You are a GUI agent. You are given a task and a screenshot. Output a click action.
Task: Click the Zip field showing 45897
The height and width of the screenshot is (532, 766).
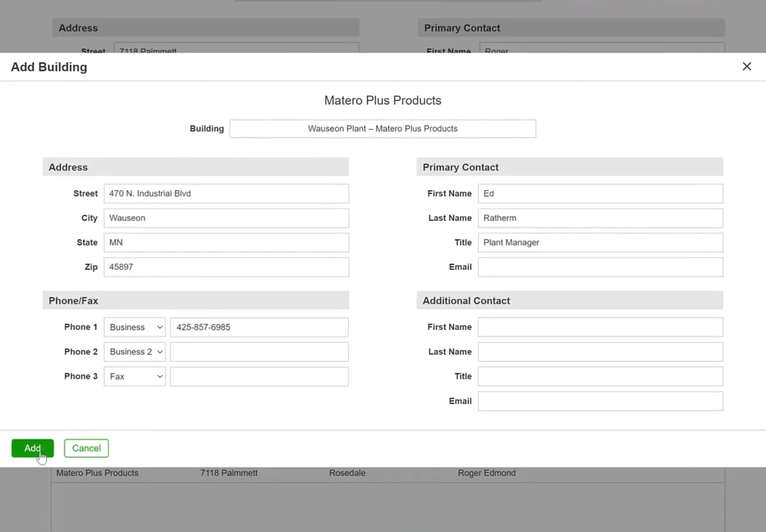pos(226,267)
